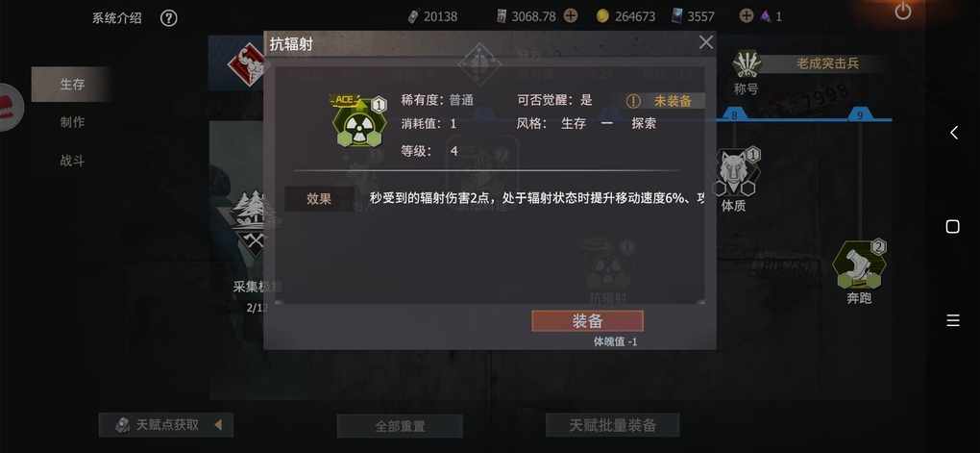Open the 生存 survival tab
Image resolution: width=980 pixels, height=453 pixels.
point(71,85)
